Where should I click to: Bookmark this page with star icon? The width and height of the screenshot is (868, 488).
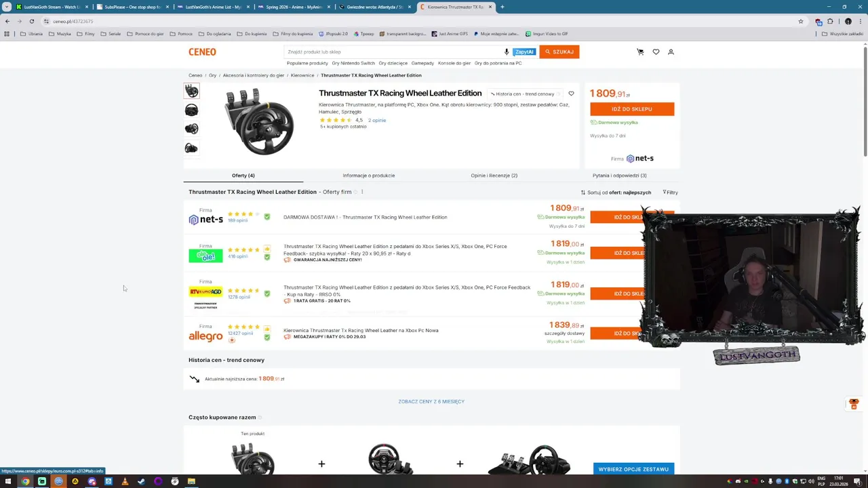[x=801, y=21]
